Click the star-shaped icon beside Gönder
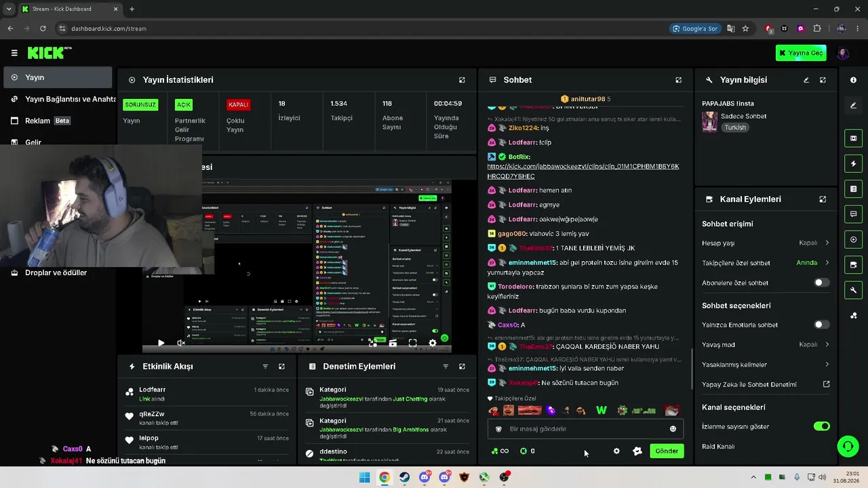Viewport: 868px width, 488px height. pyautogui.click(x=637, y=451)
